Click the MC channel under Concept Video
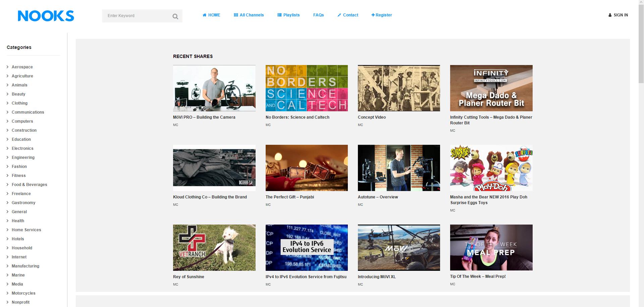The height and width of the screenshot is (307, 644). point(360,125)
